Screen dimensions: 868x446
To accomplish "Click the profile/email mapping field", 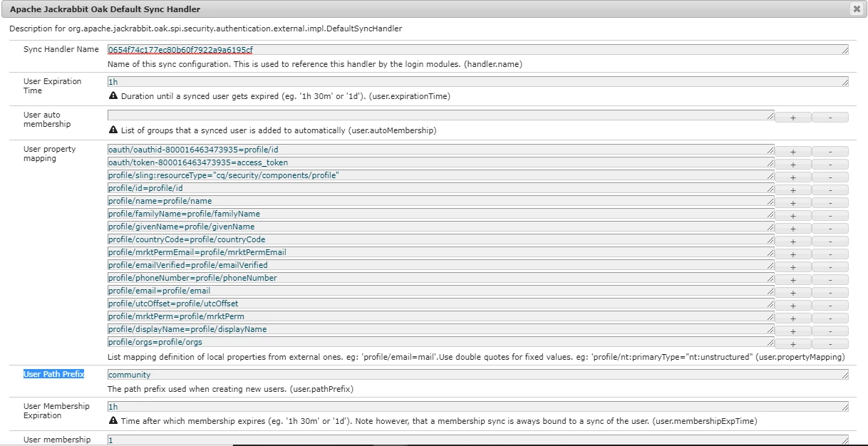I will (441, 291).
